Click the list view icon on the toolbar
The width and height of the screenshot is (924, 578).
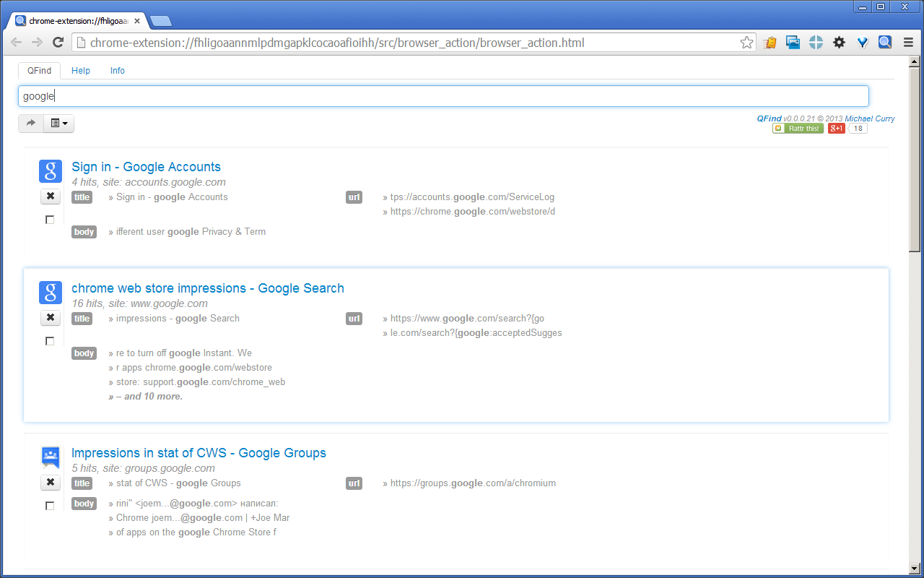[x=54, y=123]
